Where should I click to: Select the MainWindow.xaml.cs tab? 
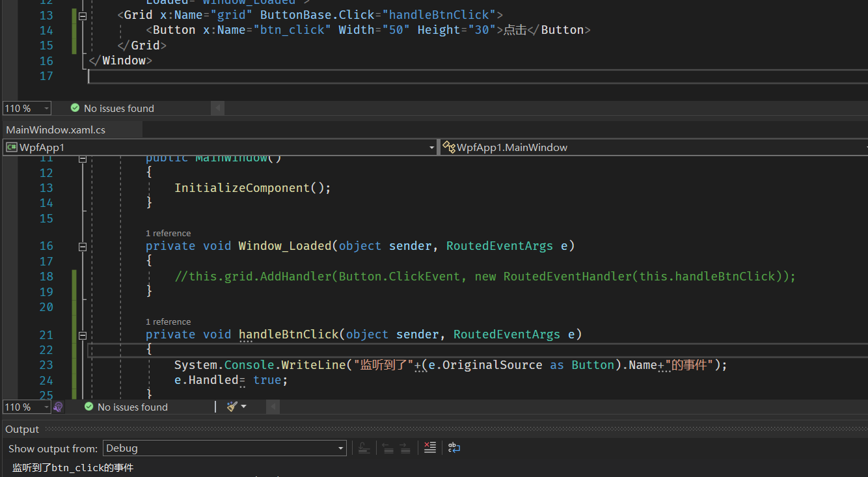pos(56,129)
